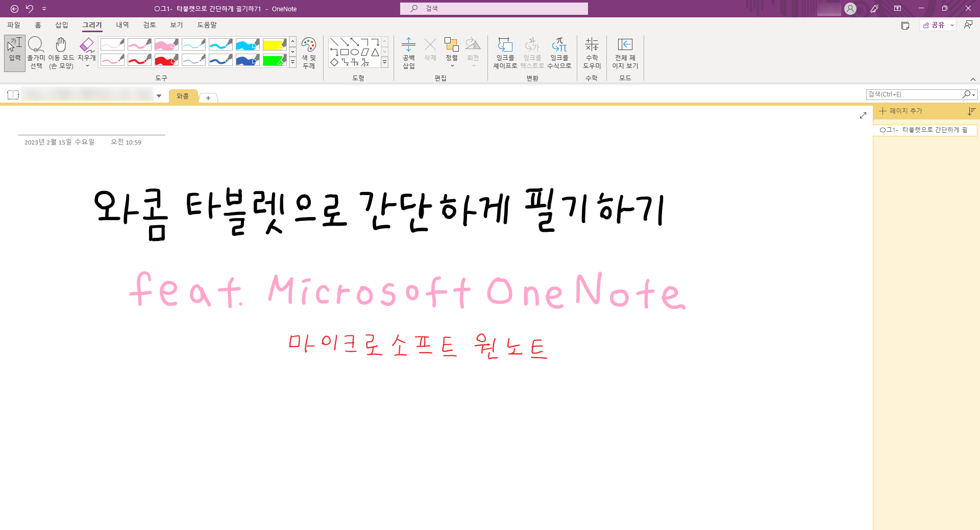Select the thick red marker swatch
Screen dimensions: 980x530
pyautogui.click(x=166, y=60)
